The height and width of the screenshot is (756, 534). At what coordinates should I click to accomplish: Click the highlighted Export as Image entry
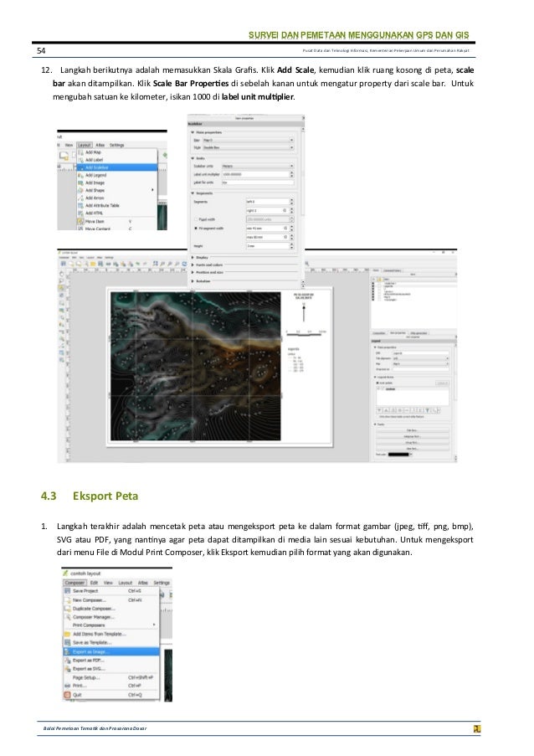click(x=110, y=651)
